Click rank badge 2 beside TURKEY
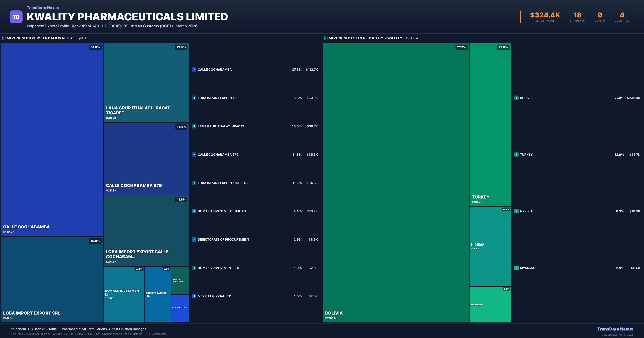The width and height of the screenshot is (644, 338). tap(516, 155)
